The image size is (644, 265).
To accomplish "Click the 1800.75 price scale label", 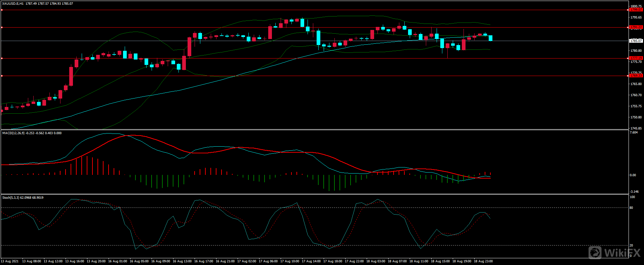I will (x=636, y=6).
